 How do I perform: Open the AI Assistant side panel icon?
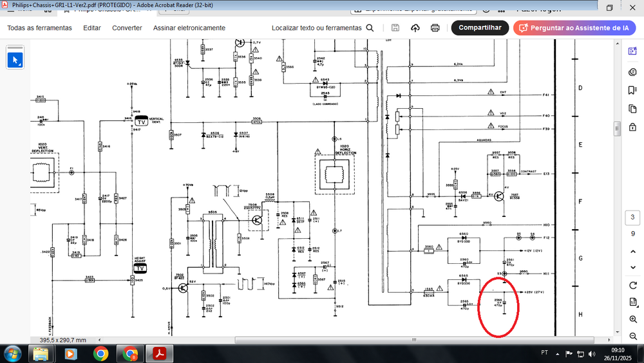(632, 51)
